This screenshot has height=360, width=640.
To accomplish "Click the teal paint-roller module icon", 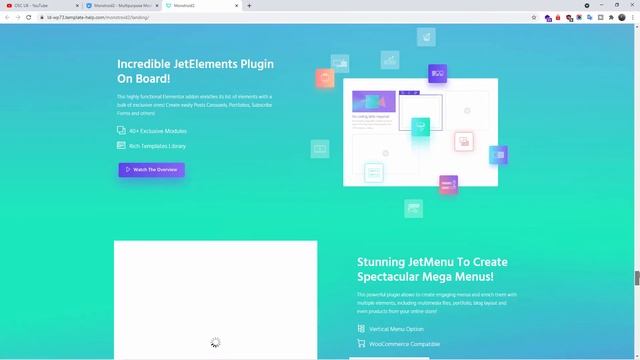I will point(420,127).
